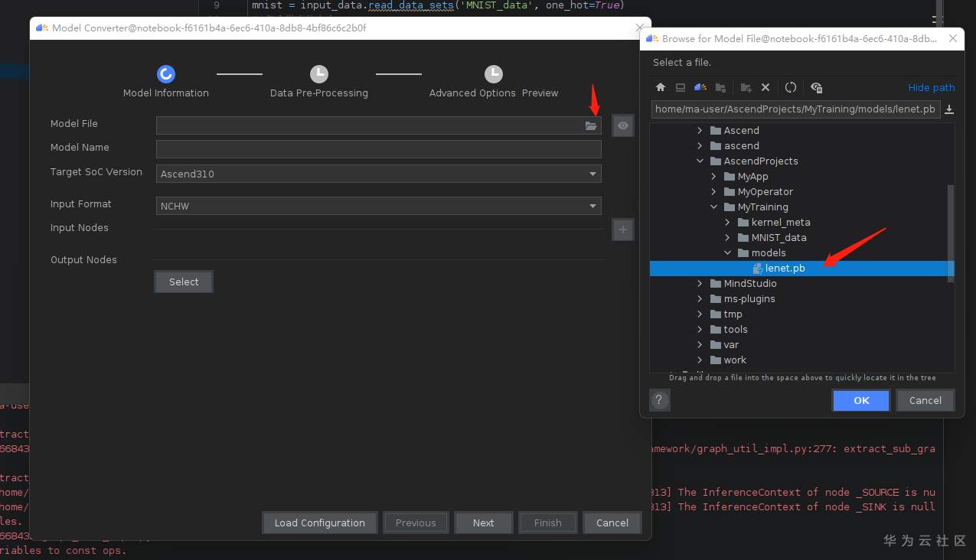The width and height of the screenshot is (976, 560).
Task: Click the file tree vertical scrollbar
Action: click(x=951, y=233)
